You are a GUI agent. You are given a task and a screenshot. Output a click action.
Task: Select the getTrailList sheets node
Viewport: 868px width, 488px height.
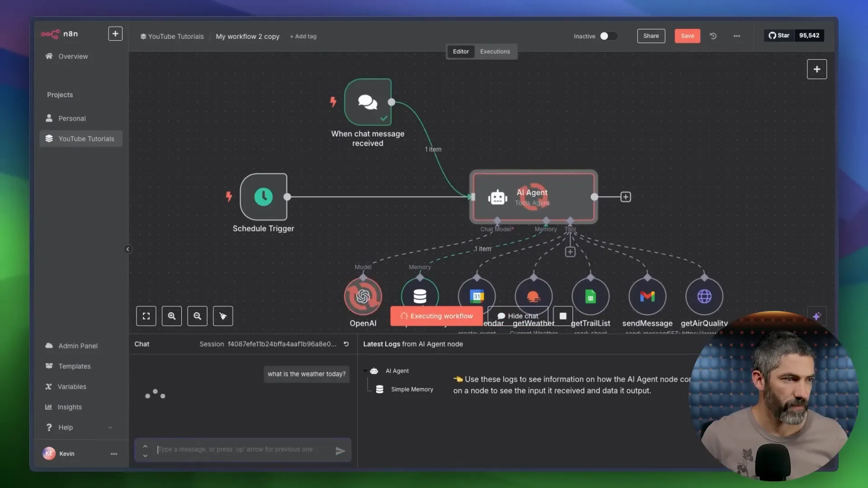[590, 296]
